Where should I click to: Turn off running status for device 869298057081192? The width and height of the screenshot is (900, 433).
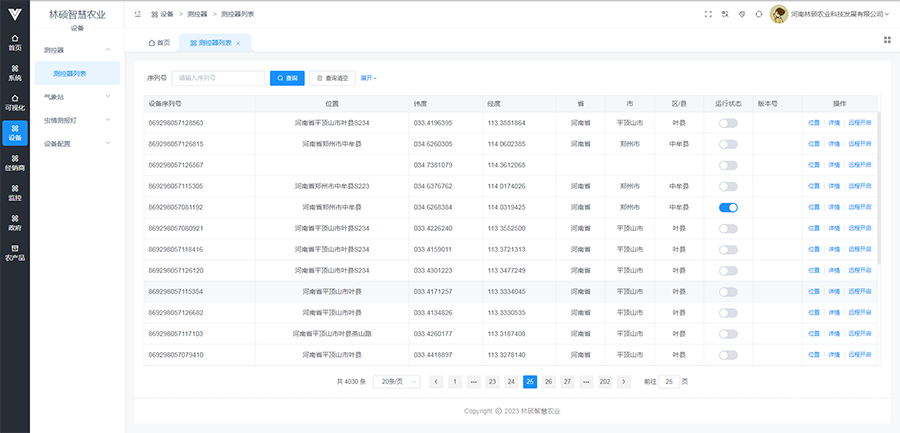pos(728,207)
